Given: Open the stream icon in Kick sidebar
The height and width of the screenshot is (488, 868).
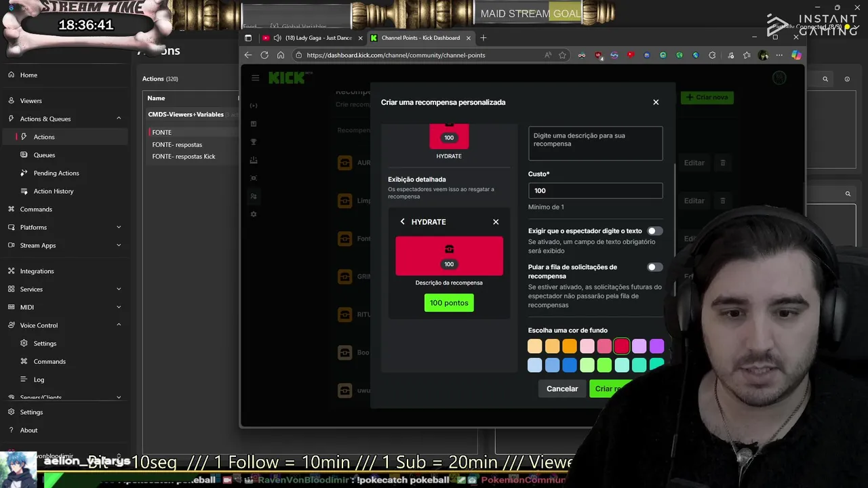Looking at the screenshot, I should 254,106.
